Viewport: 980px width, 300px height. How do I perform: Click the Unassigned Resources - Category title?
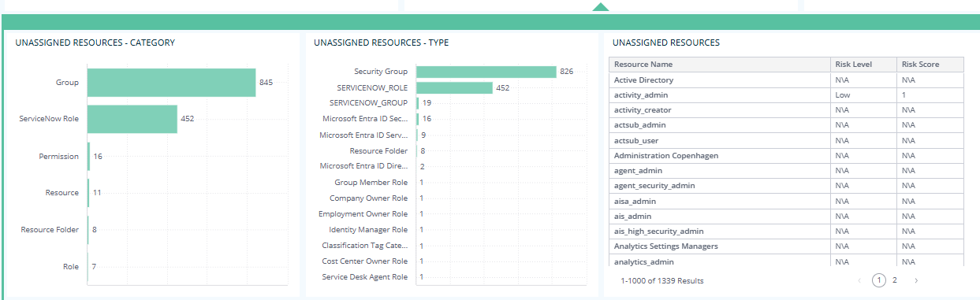pos(95,43)
